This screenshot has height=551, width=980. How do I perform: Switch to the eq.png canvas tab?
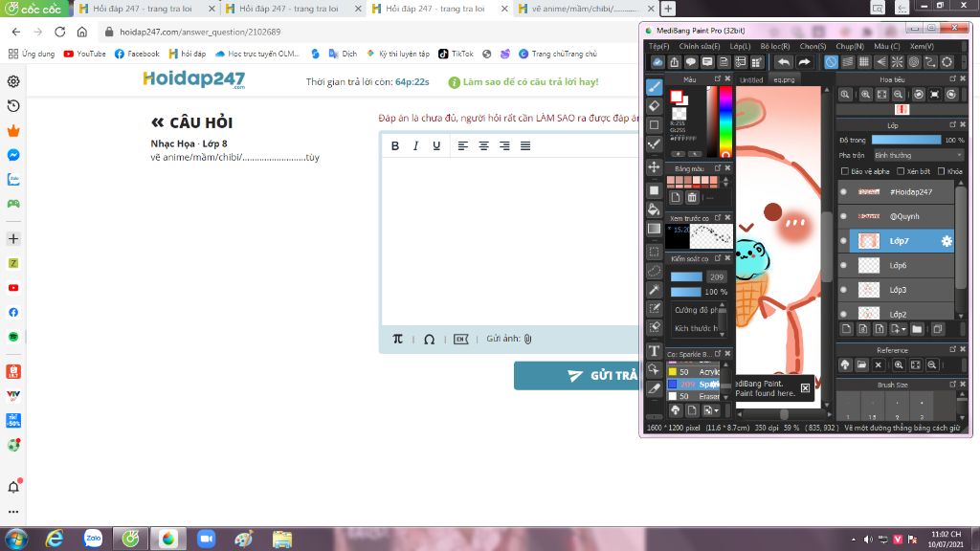[x=784, y=80]
